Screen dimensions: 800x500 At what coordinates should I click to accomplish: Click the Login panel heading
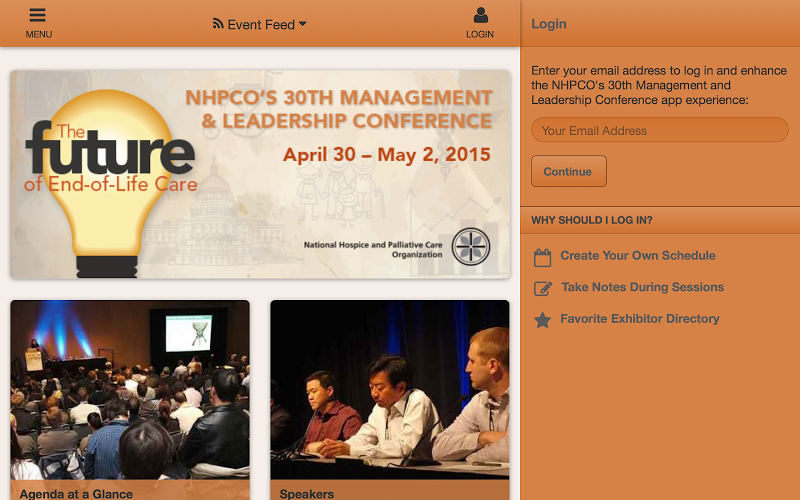(548, 24)
